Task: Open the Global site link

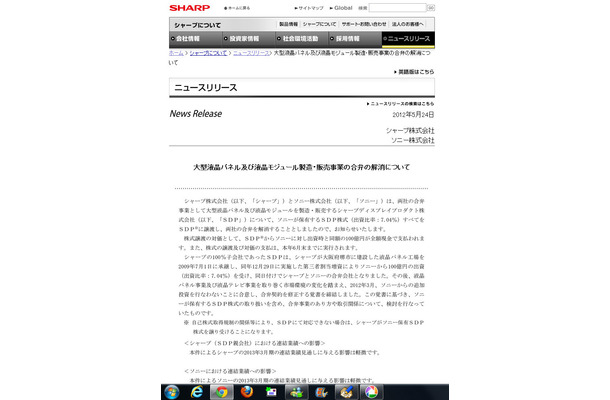Action: tap(341, 8)
